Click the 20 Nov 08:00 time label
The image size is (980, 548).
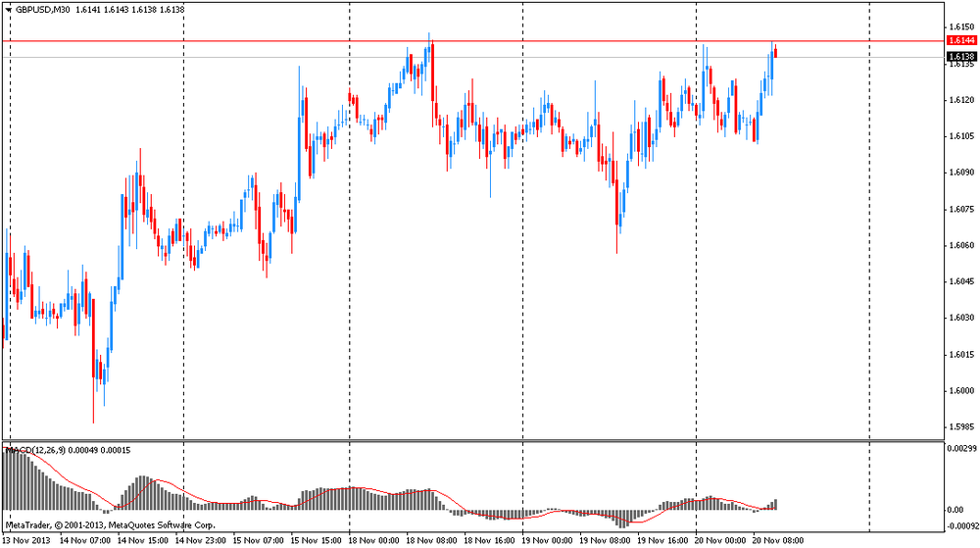tap(781, 539)
